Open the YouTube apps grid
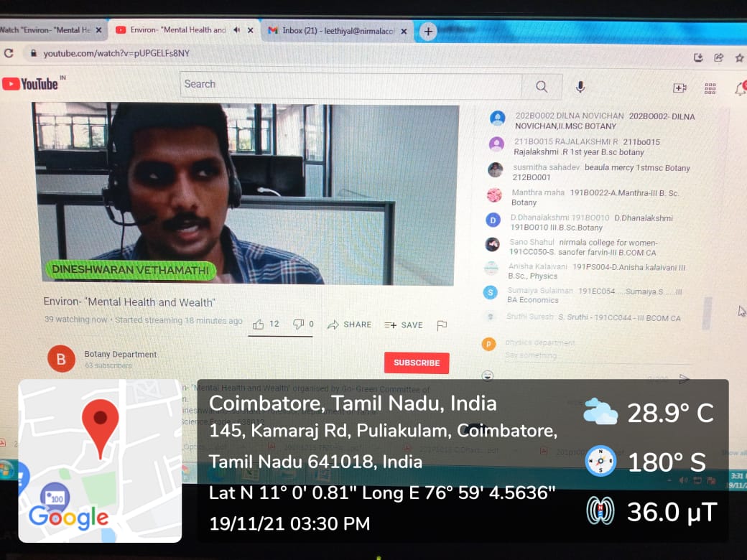Screen dimensions: 747x560 pyautogui.click(x=710, y=88)
